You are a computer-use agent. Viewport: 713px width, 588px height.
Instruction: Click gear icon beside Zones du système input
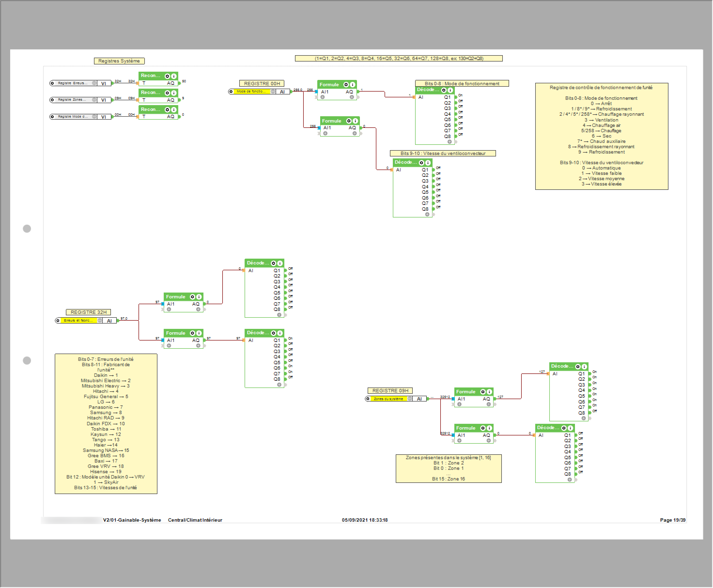(x=368, y=399)
